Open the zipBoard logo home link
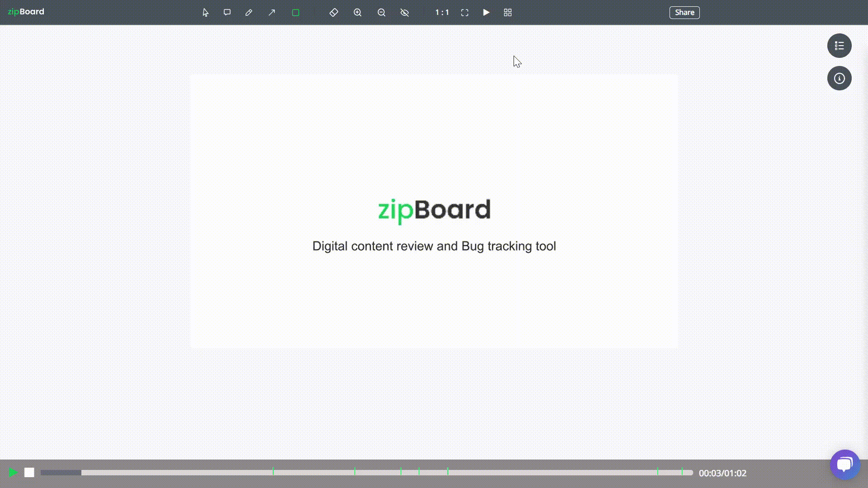This screenshot has width=868, height=488. [26, 12]
